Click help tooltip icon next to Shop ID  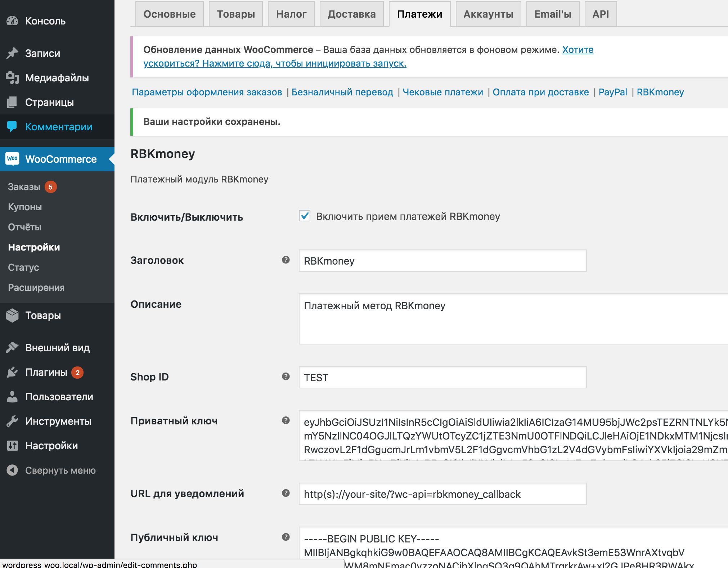(286, 377)
